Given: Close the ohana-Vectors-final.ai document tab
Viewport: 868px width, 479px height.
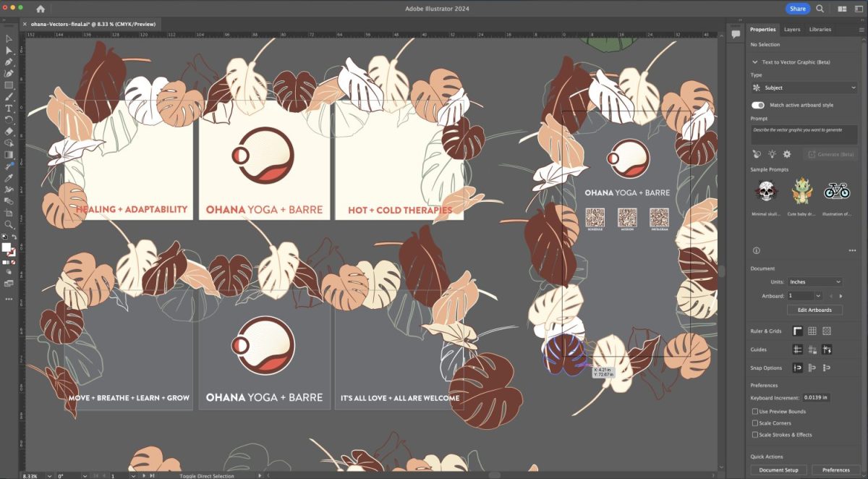Looking at the screenshot, I should tap(25, 24).
